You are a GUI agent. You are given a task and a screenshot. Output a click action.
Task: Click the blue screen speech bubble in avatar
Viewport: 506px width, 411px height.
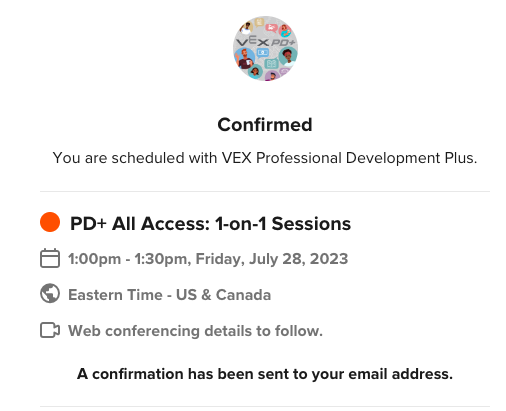point(263,53)
